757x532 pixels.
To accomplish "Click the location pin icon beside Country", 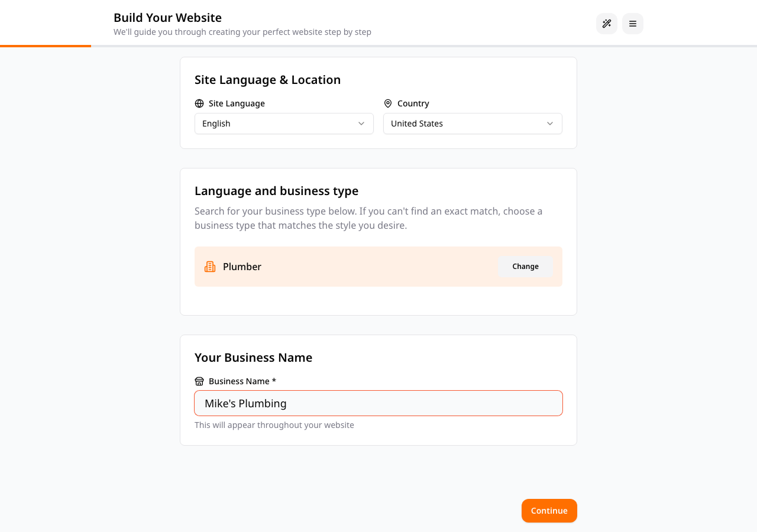I will [388, 103].
